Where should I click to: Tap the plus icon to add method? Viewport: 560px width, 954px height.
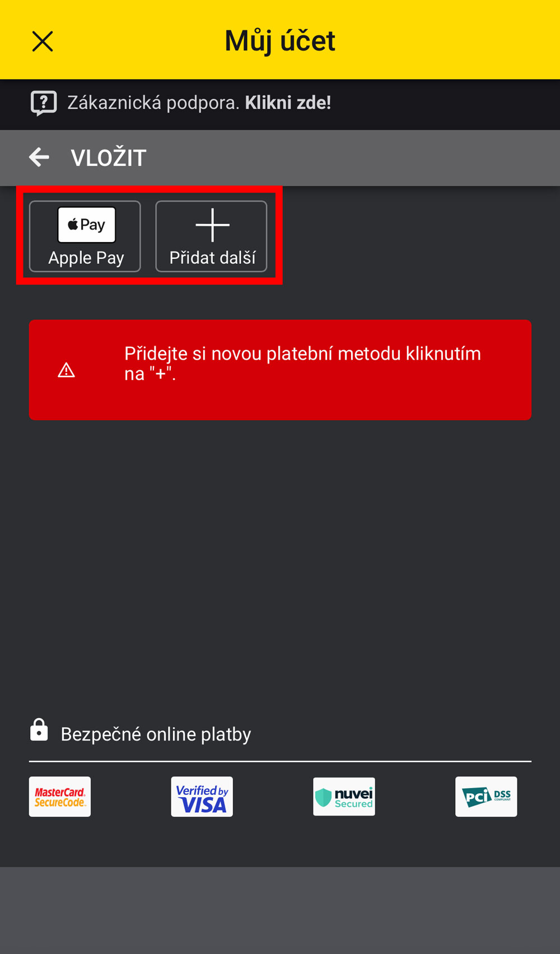212,225
